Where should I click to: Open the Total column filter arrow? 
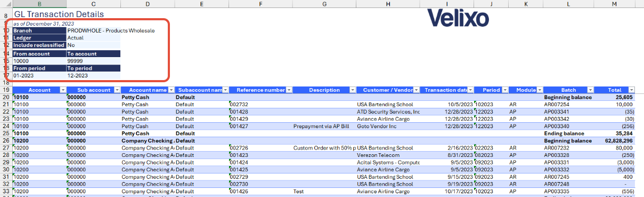pos(632,90)
